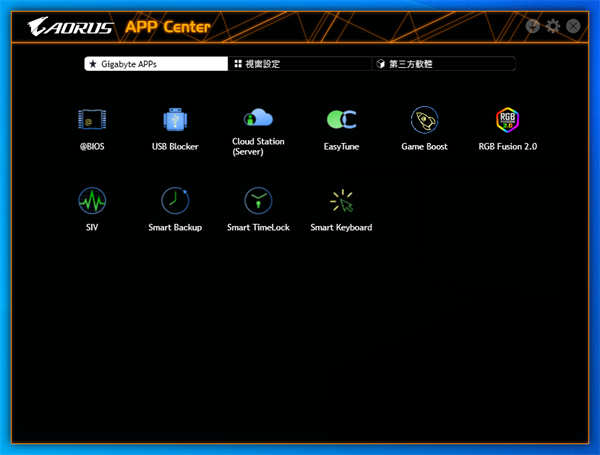Screen dimensions: 600x455
Task: Switch to the 視窗設定 tab
Action: click(x=300, y=64)
